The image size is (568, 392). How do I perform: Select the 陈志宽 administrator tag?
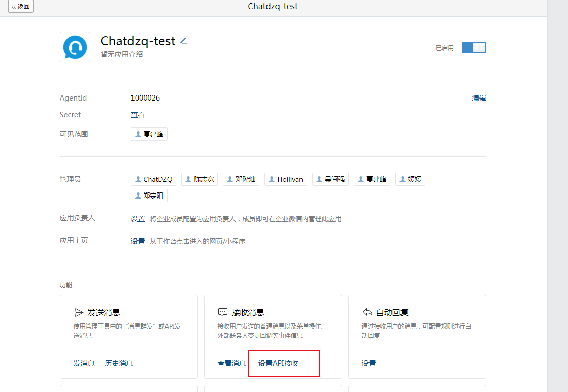click(199, 179)
